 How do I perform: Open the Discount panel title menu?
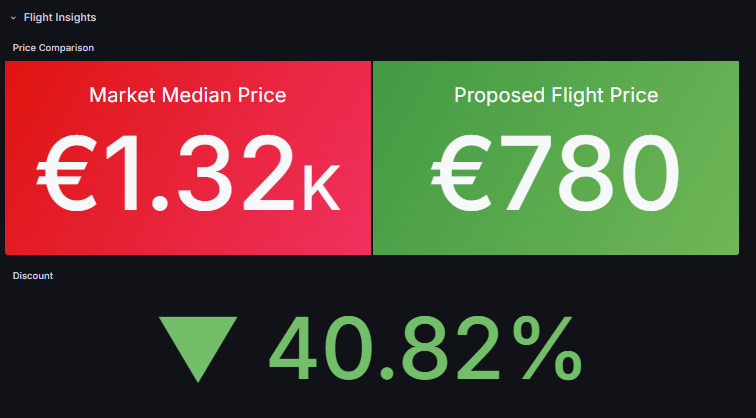point(33,275)
